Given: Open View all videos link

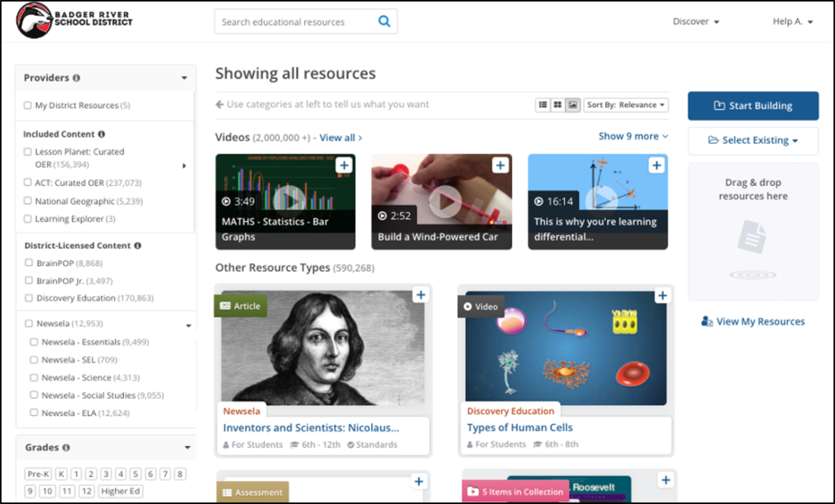Looking at the screenshot, I should pos(341,138).
